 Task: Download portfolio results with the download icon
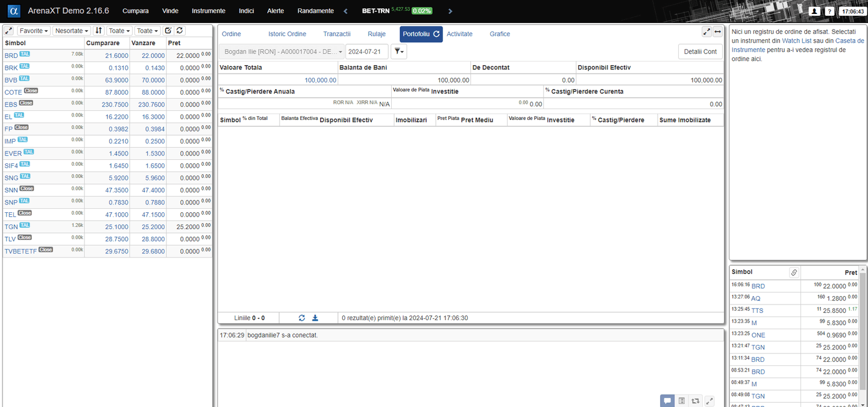(x=315, y=318)
